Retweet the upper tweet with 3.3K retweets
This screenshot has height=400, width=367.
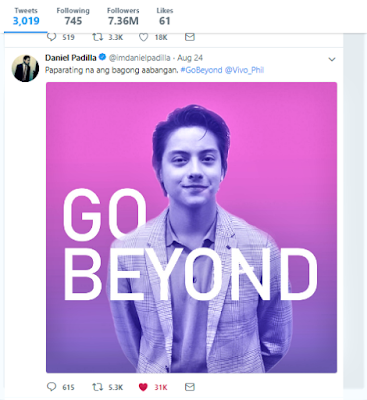97,37
